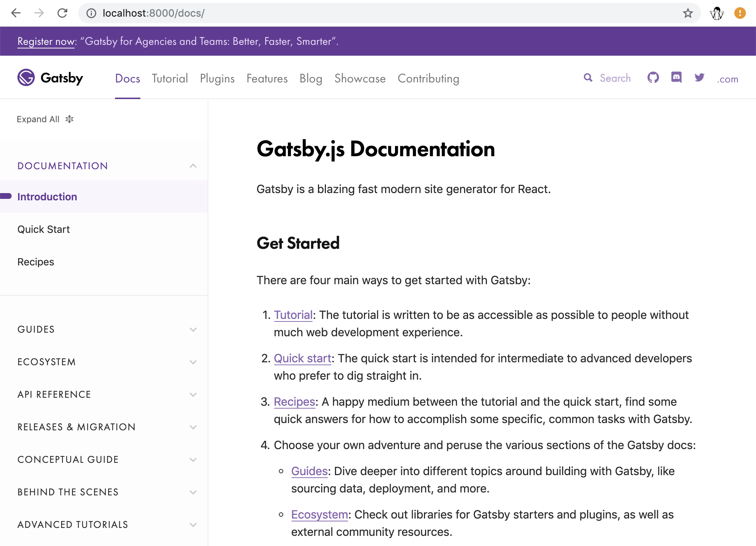
Task: Toggle Expand All sidebar sections
Action: click(45, 119)
